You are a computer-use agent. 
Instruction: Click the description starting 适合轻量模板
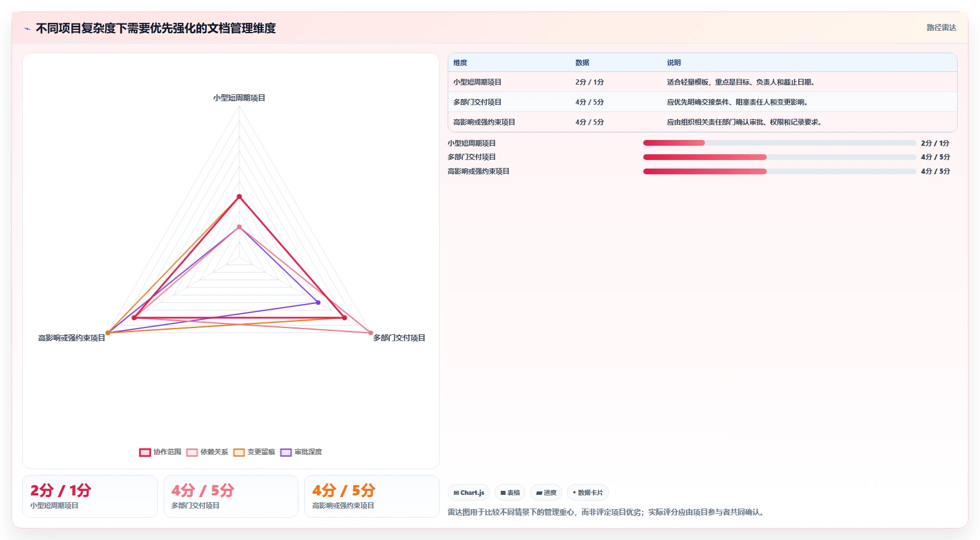742,82
